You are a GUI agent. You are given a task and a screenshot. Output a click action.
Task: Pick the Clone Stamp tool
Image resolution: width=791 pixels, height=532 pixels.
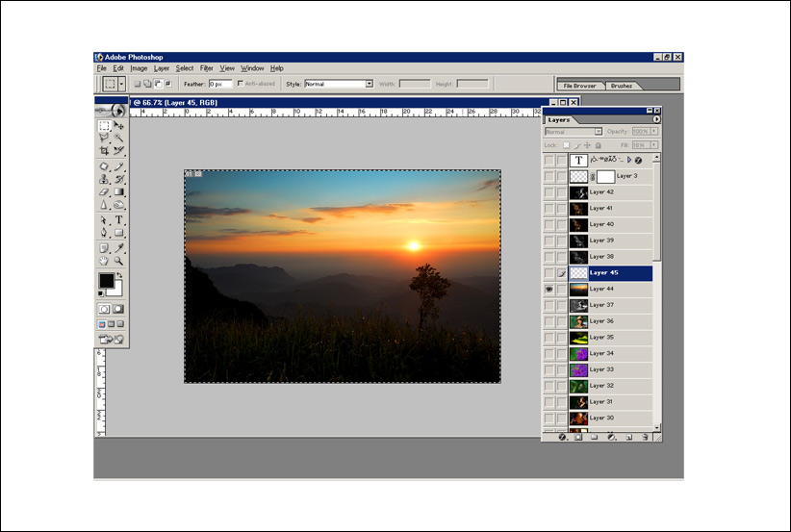click(104, 179)
